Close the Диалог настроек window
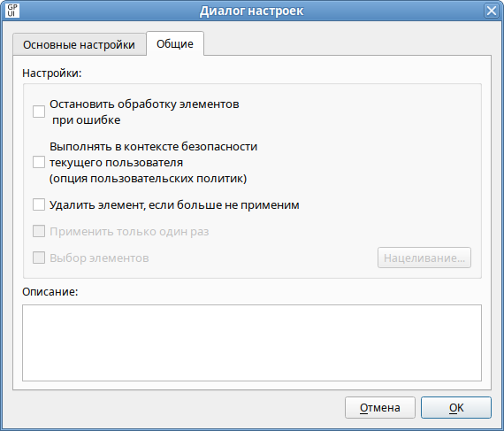This screenshot has height=431, width=504. coord(492,11)
